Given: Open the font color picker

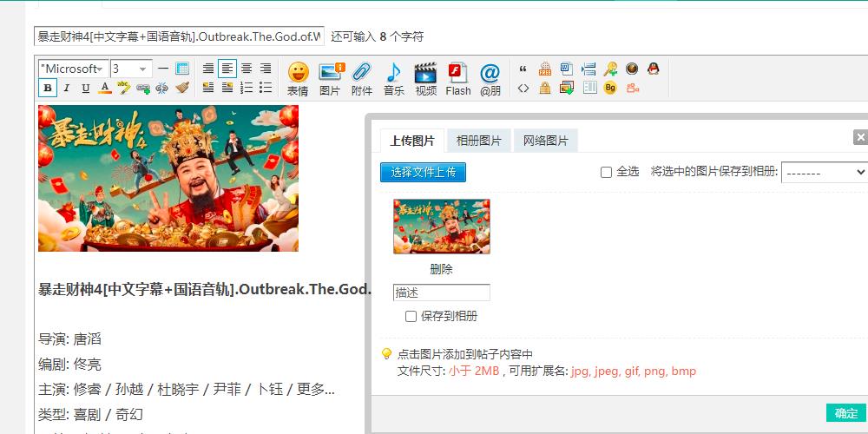Looking at the screenshot, I should [x=105, y=88].
